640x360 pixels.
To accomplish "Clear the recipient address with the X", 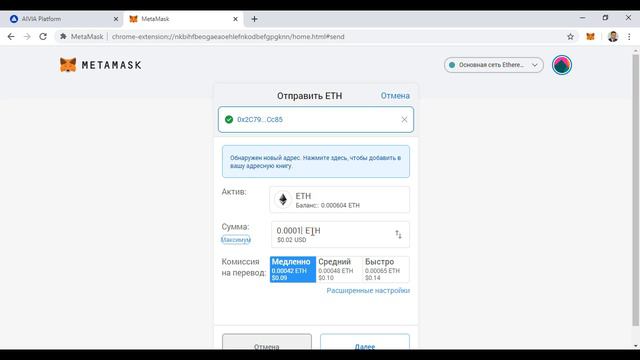I will [404, 120].
